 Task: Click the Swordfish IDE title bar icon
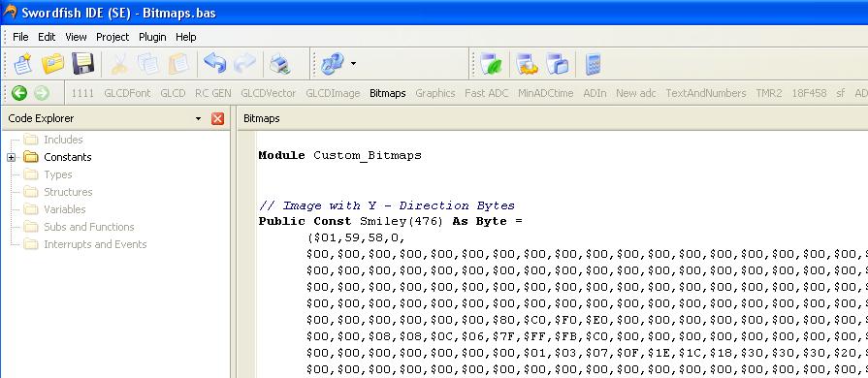(x=10, y=12)
